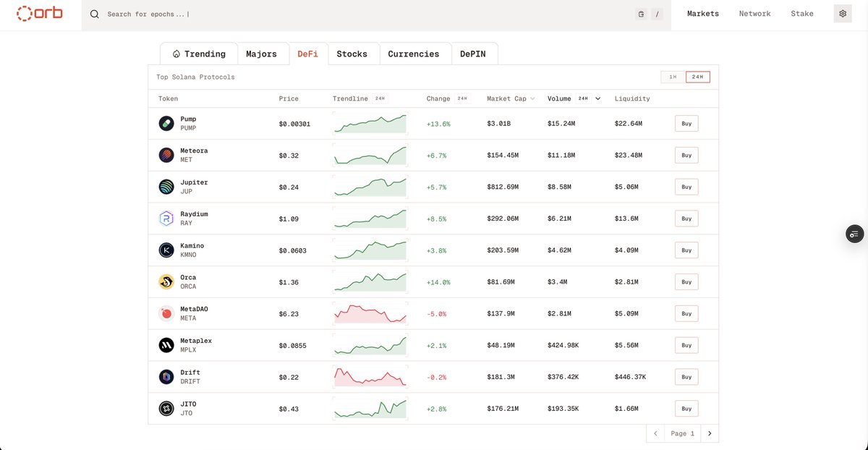The height and width of the screenshot is (450, 868).
Task: Click the Drift token icon
Action: coord(166,377)
